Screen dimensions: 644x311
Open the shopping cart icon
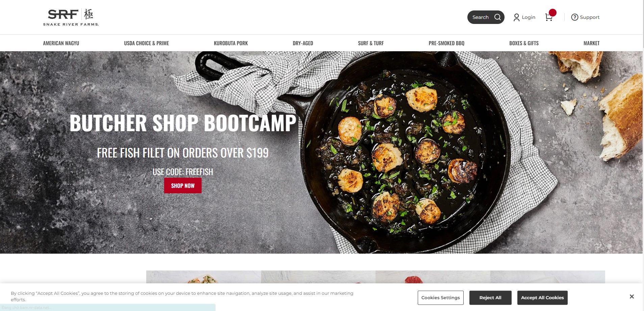click(x=549, y=17)
